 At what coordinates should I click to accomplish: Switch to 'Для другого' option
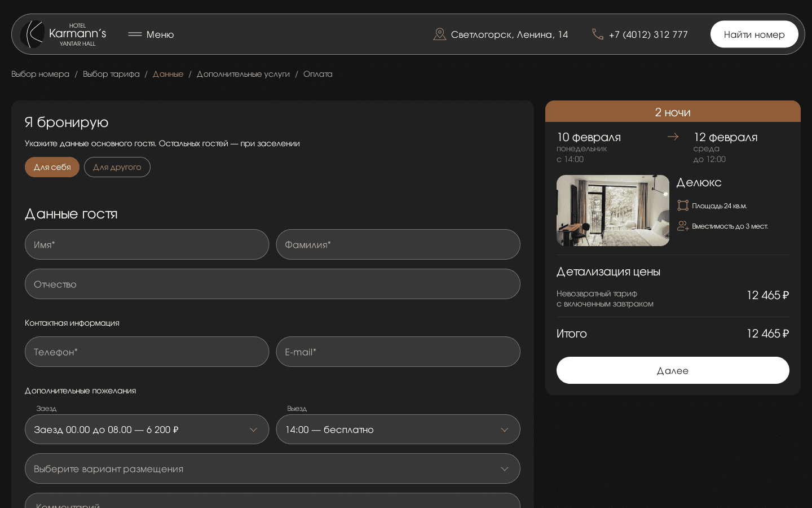click(x=117, y=167)
